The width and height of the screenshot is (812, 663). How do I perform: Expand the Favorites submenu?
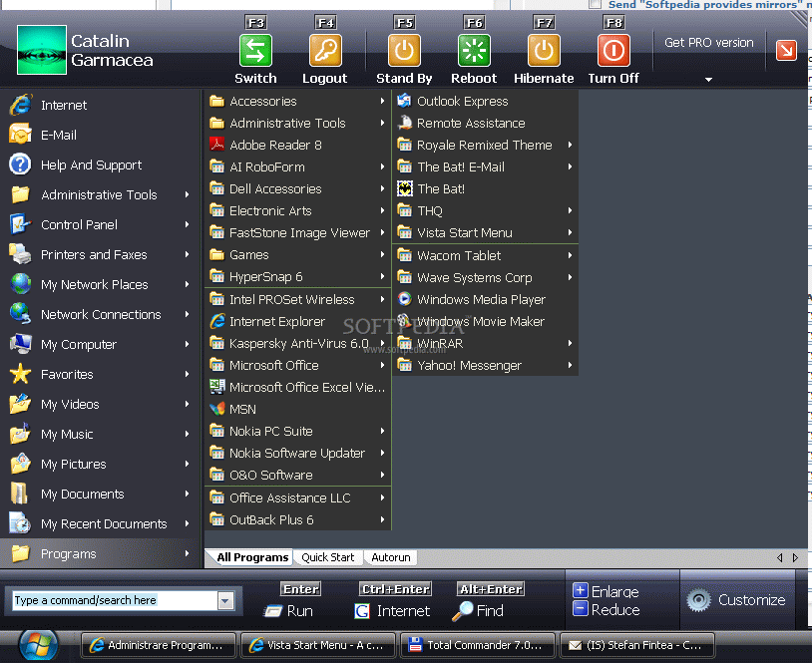point(187,374)
